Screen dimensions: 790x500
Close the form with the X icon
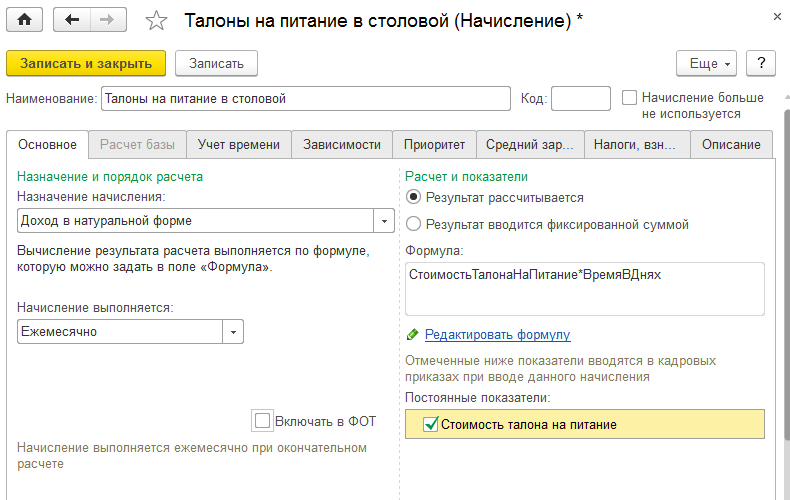(777, 18)
